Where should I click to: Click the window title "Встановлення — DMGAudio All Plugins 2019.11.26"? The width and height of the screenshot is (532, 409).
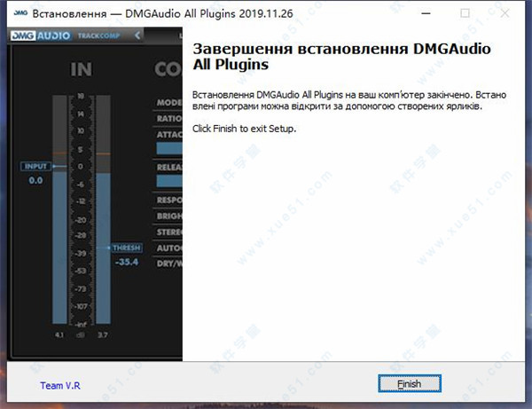click(x=162, y=13)
